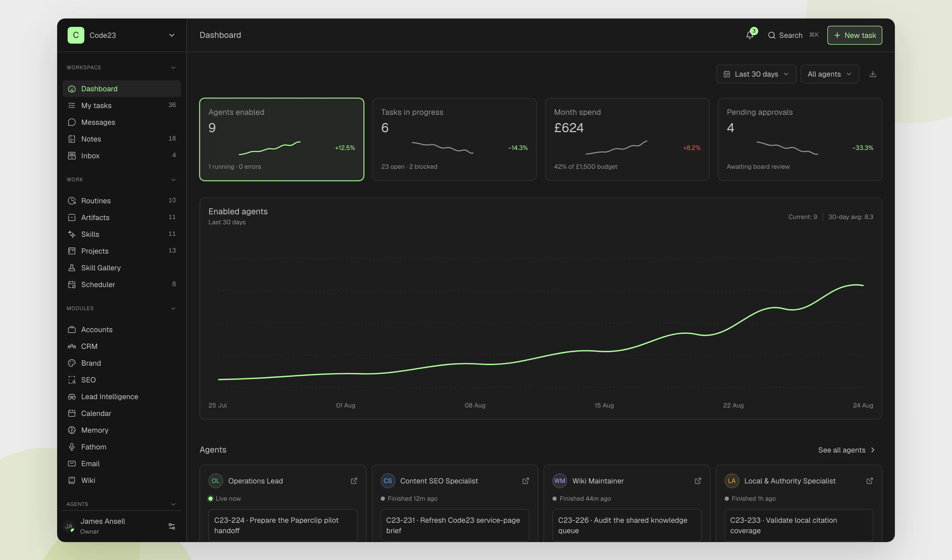The height and width of the screenshot is (560, 952).
Task: Open the Fathom microphone icon
Action: point(72,447)
